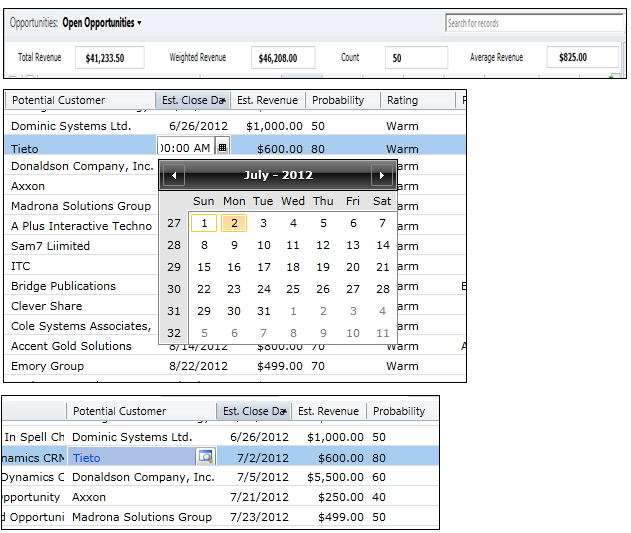Click the Rating column header
The width and height of the screenshot is (631, 533).
(402, 101)
